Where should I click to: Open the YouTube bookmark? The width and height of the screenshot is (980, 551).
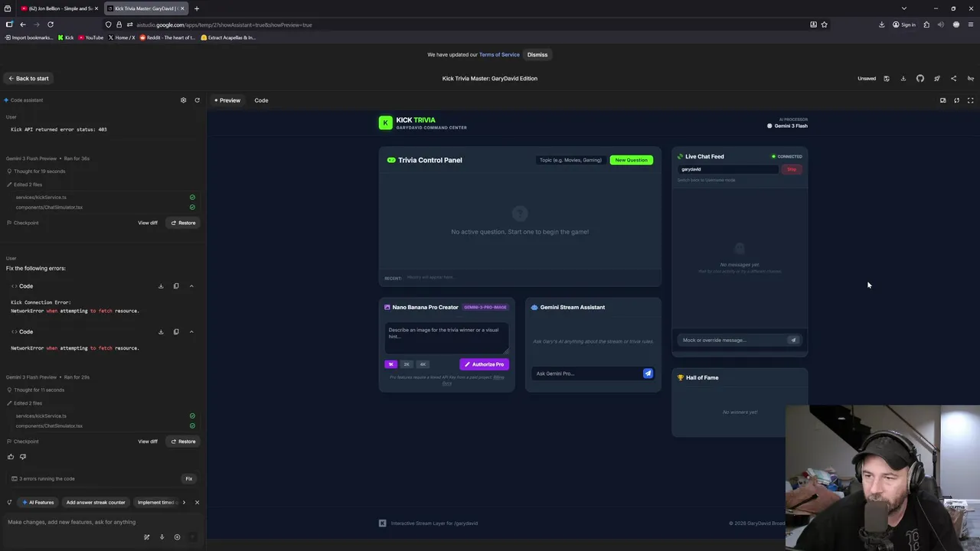(90, 37)
